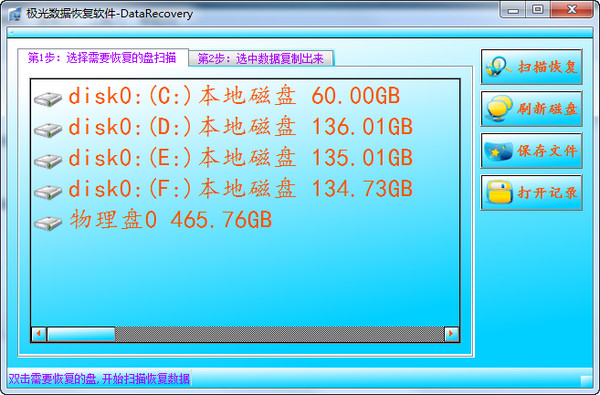Click the drive icon beside disk0:(D:)

pyautogui.click(x=48, y=130)
